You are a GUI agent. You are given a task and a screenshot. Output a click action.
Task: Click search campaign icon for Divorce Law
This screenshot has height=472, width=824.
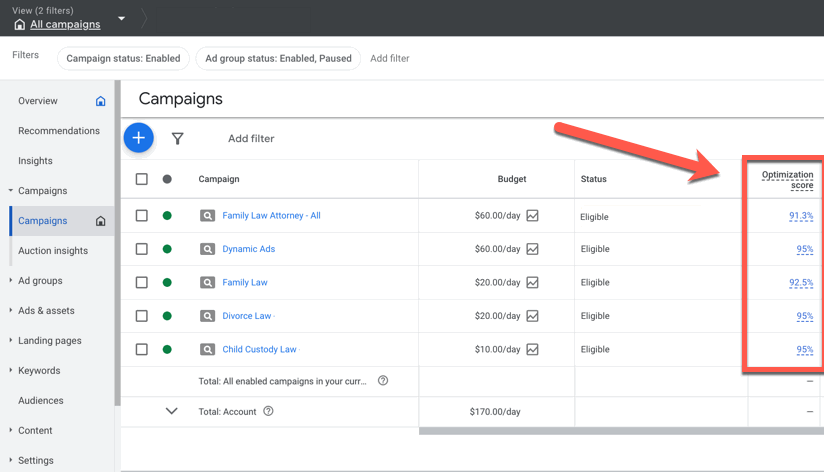(207, 316)
